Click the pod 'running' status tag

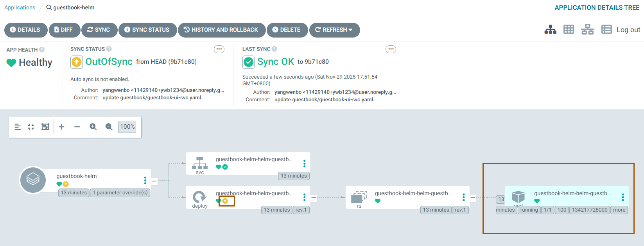(529, 210)
